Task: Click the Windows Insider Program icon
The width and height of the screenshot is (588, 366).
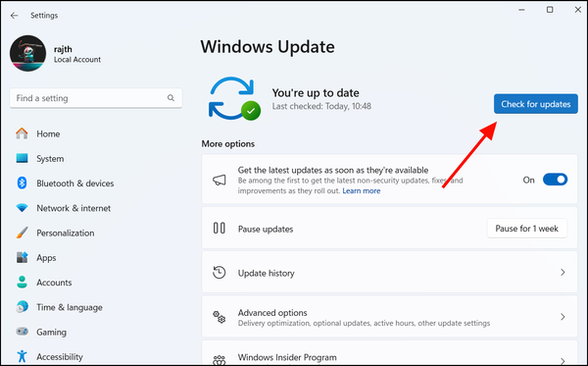Action: click(x=220, y=360)
